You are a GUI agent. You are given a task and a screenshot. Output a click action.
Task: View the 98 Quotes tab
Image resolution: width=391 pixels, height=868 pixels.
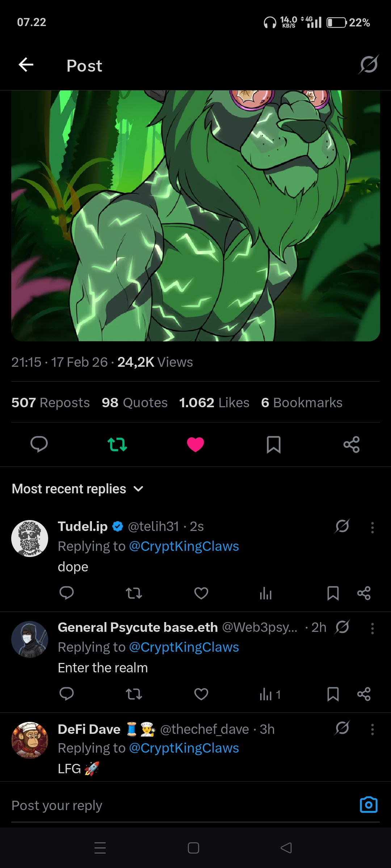[135, 403]
